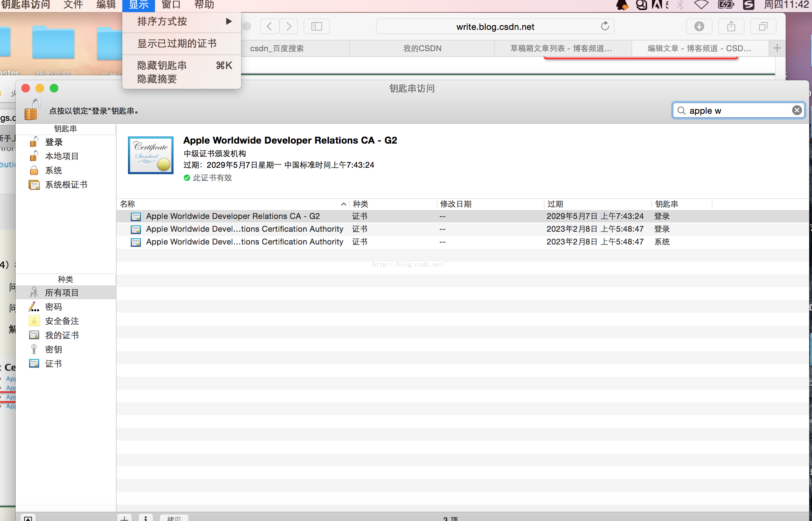
Task: Open the Wi-Fi status menu
Action: pos(701,5)
